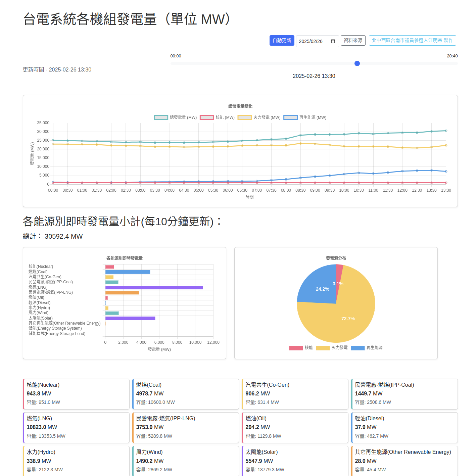The width and height of the screenshot is (476, 476).
Task: Open the 江明宗 製作 author link
Action: [412, 41]
